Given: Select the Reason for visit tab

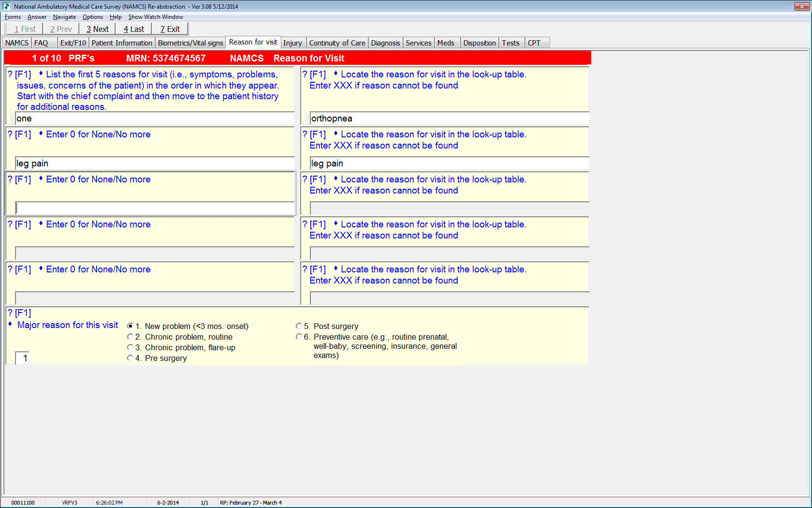Looking at the screenshot, I should pyautogui.click(x=253, y=42).
